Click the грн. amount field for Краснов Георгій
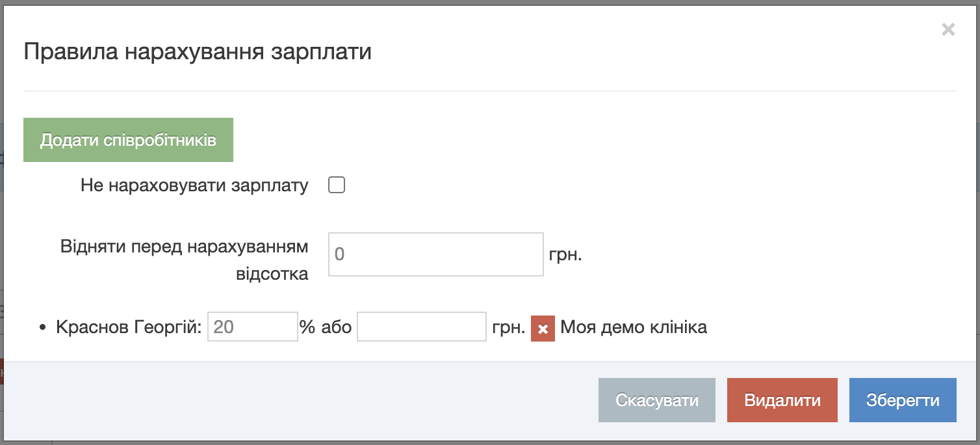This screenshot has height=445, width=980. pyautogui.click(x=422, y=327)
